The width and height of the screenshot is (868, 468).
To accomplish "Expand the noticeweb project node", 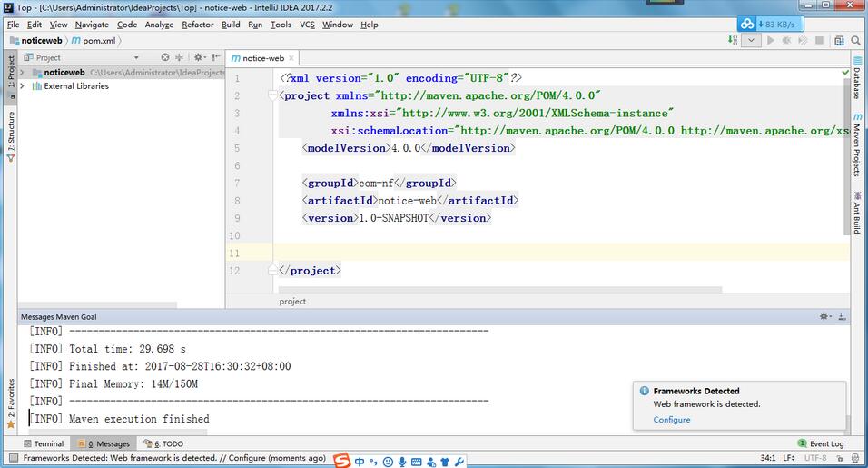I will [22, 72].
